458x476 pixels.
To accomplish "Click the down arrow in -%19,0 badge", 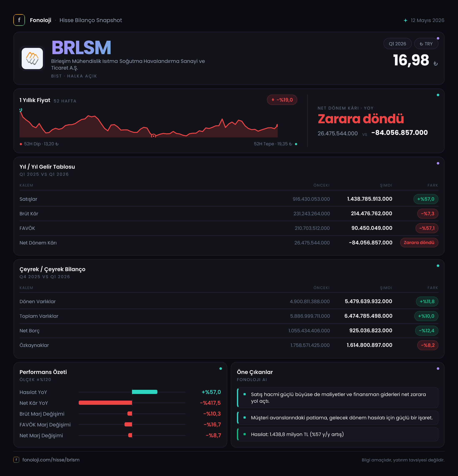I will (273, 100).
